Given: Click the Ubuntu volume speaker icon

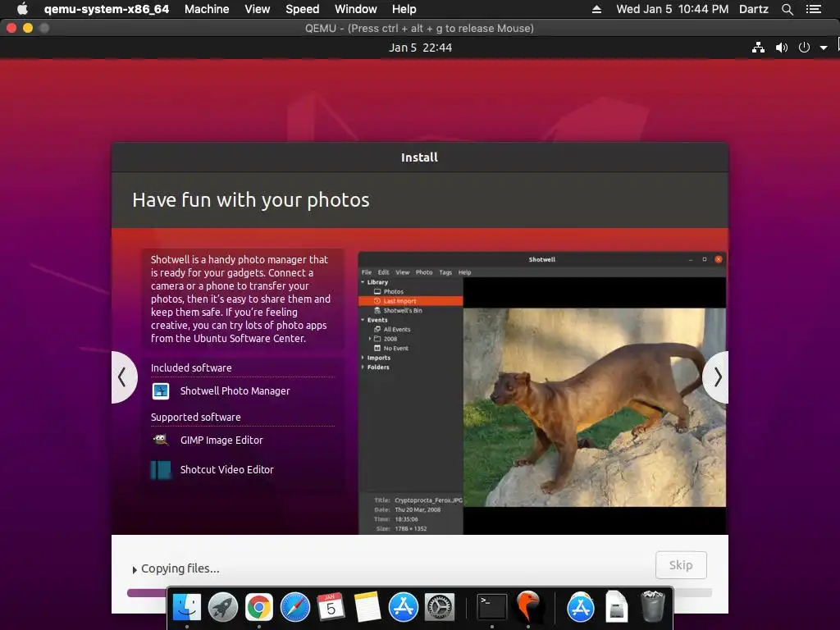Looking at the screenshot, I should [782, 48].
